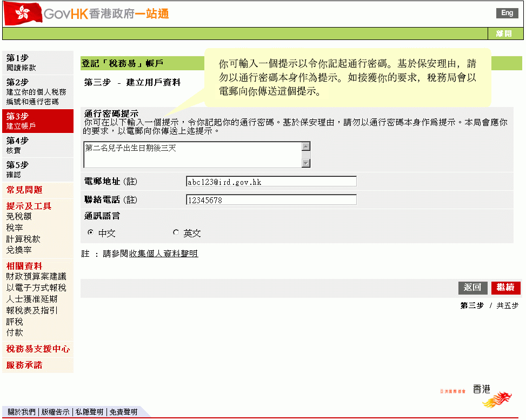Open 計算稅款 tool link
Viewport: 526px width, 420px height.
click(23, 239)
